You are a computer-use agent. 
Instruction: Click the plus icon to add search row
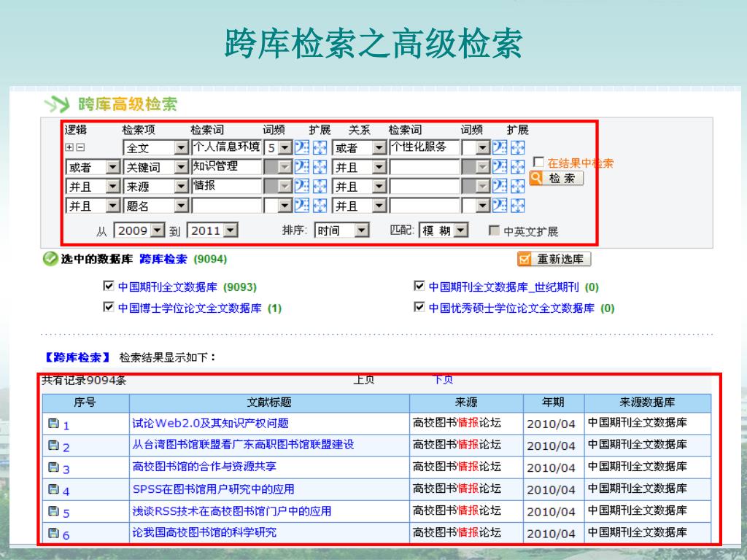pyautogui.click(x=69, y=147)
